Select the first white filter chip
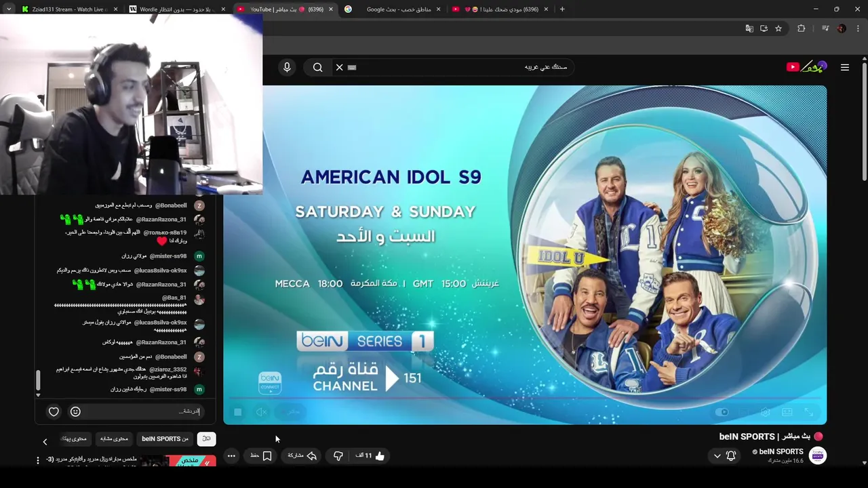The width and height of the screenshot is (868, 488). click(x=206, y=439)
